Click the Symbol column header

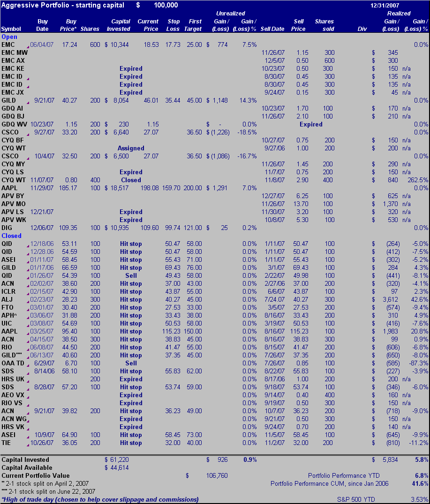point(11,29)
